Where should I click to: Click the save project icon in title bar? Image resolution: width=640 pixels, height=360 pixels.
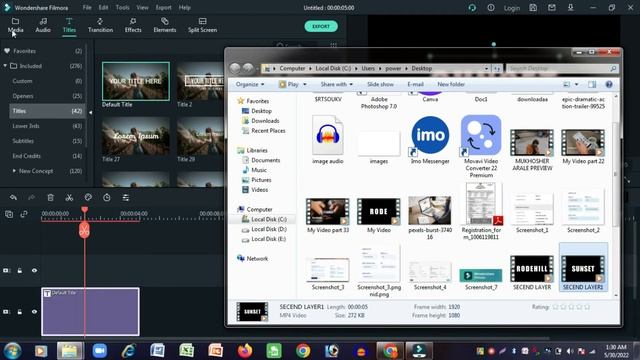[x=533, y=7]
